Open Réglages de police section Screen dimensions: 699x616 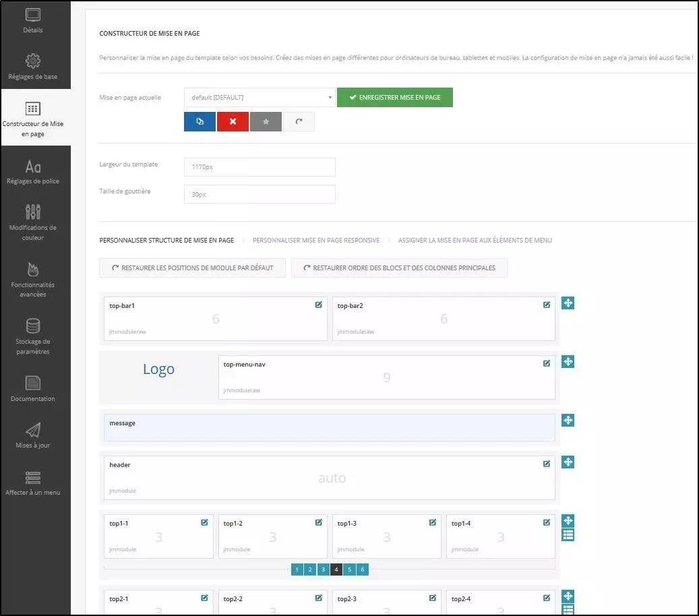pyautogui.click(x=33, y=172)
